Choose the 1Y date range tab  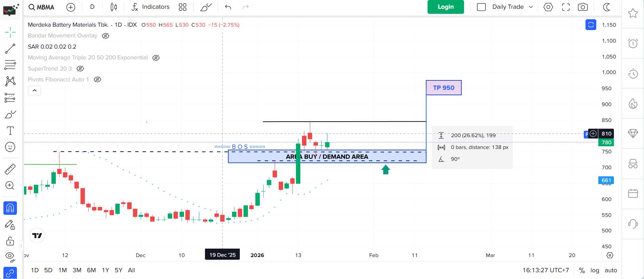pyautogui.click(x=106, y=270)
